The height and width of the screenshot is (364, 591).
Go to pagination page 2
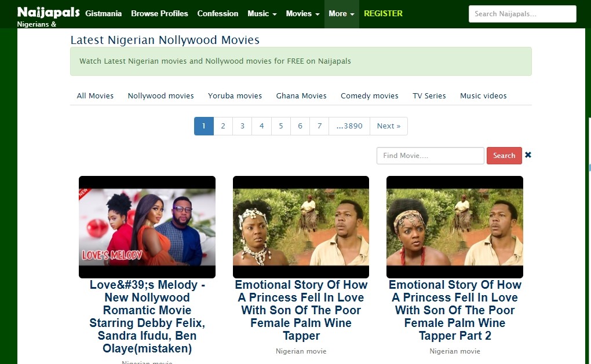(223, 126)
